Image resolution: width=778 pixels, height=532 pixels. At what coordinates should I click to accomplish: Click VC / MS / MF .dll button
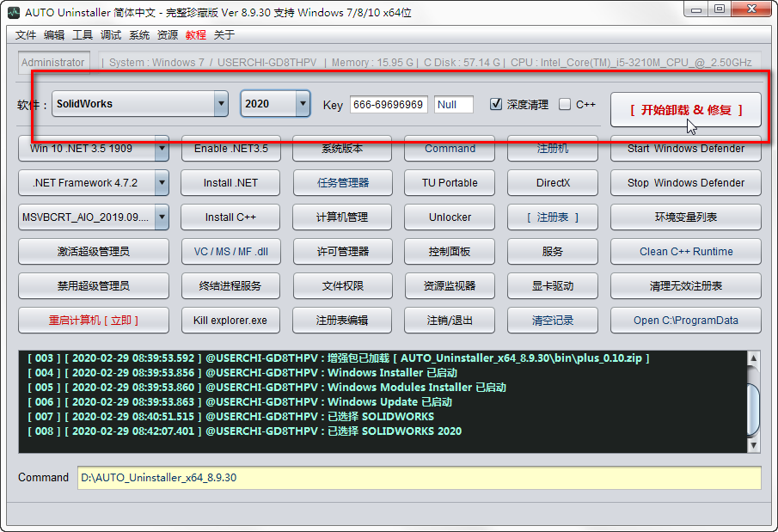(x=230, y=251)
